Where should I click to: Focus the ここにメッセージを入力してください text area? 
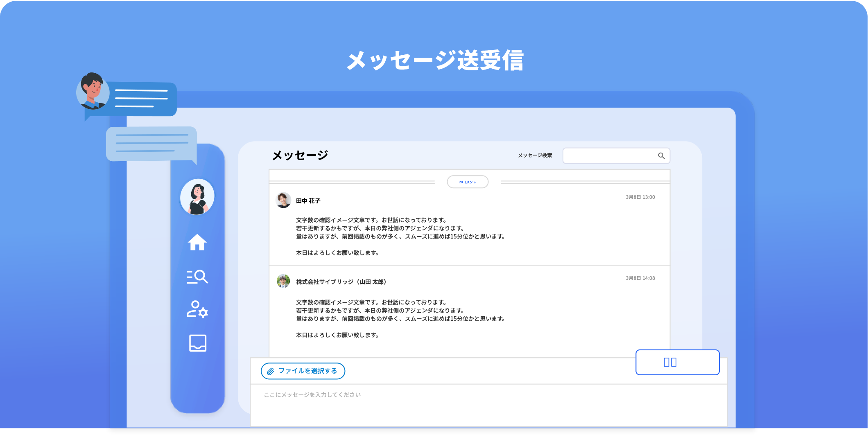[x=488, y=405]
